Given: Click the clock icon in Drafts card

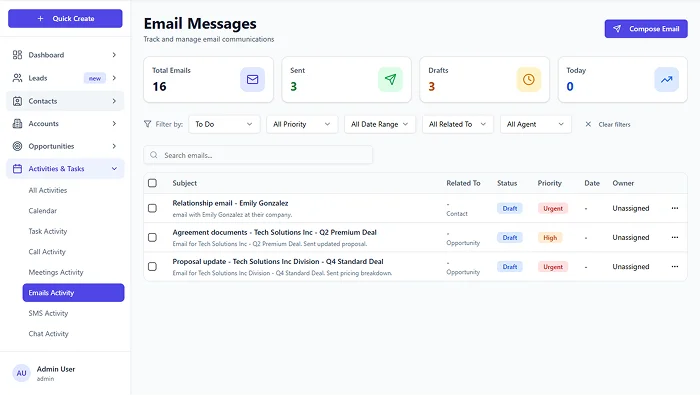Looking at the screenshot, I should (529, 79).
